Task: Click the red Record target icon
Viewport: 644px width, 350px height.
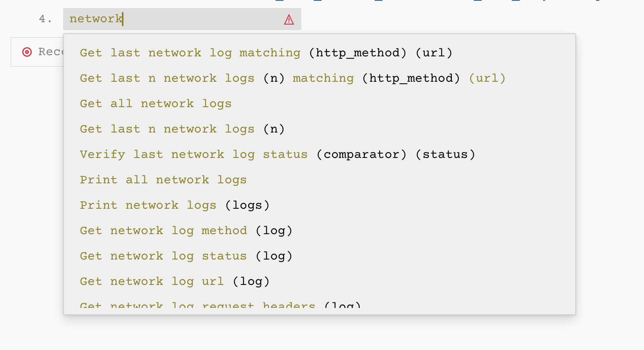Action: 27,52
